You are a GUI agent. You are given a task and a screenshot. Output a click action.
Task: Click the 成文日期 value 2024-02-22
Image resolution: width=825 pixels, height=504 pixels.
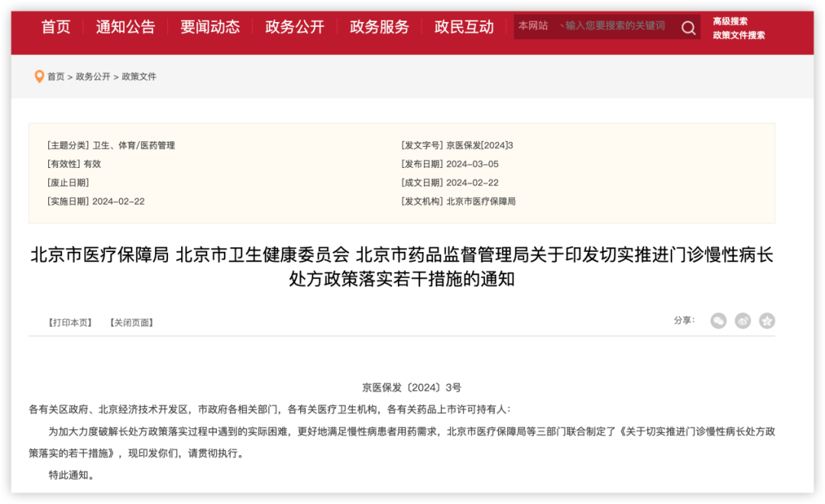472,183
